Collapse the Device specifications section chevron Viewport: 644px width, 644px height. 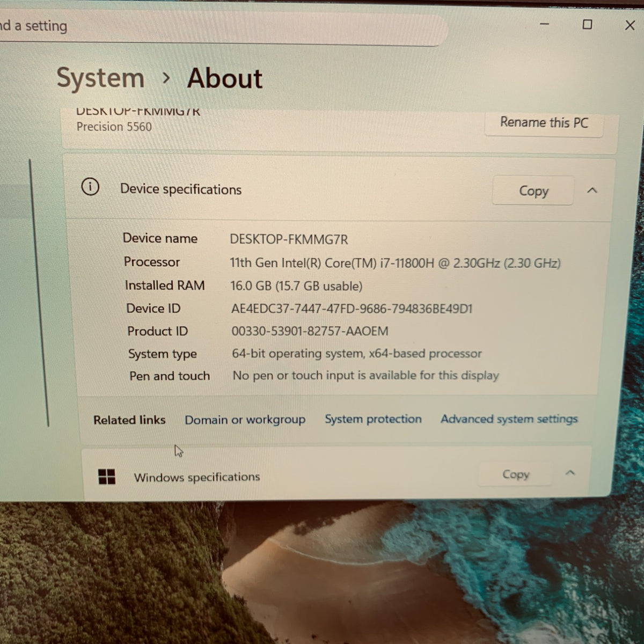tap(592, 191)
